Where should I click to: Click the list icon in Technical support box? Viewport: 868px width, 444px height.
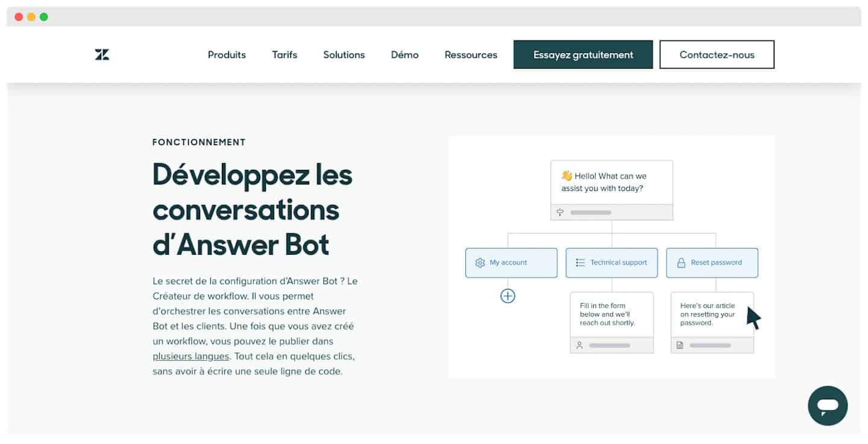click(580, 263)
